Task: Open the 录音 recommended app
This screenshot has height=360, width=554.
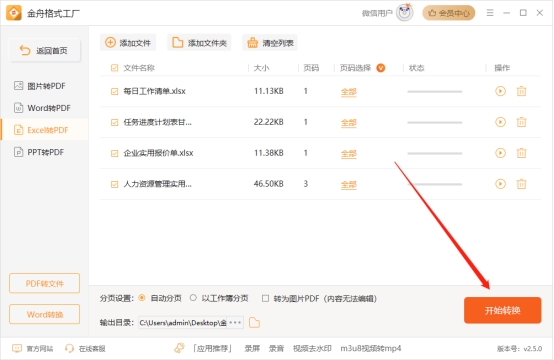Action: coord(276,349)
